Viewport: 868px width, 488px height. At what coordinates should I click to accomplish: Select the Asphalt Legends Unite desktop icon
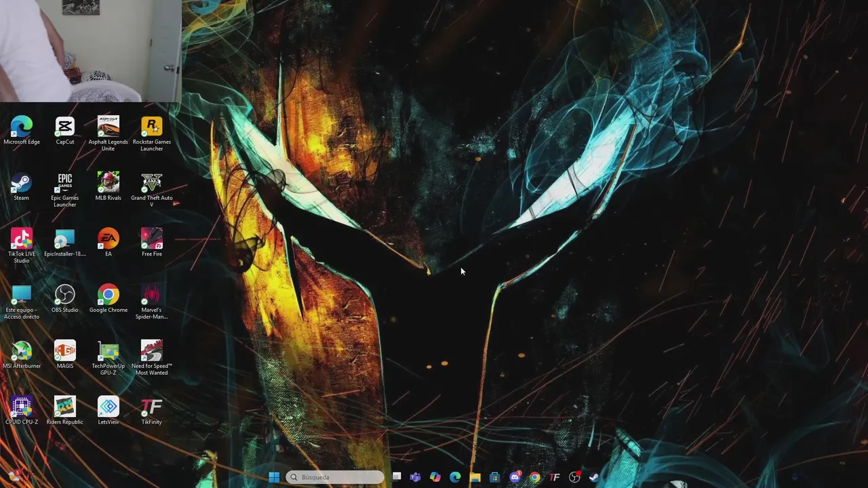coord(108,134)
